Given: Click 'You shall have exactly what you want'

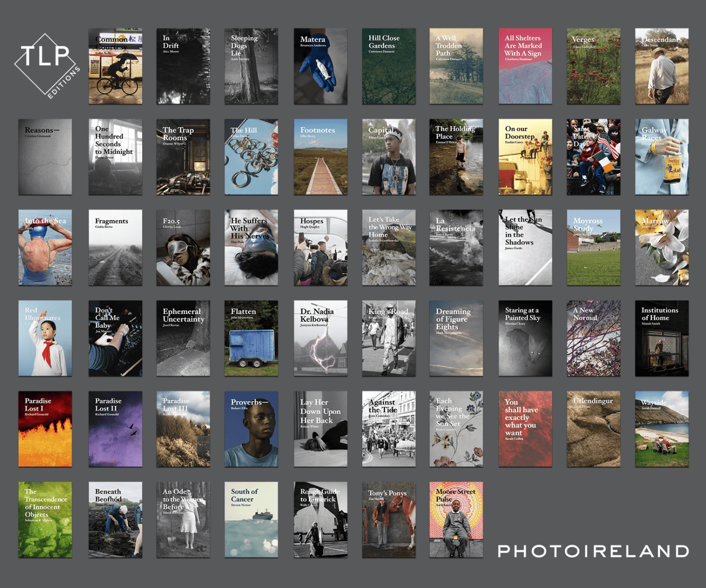Looking at the screenshot, I should click(x=525, y=428).
